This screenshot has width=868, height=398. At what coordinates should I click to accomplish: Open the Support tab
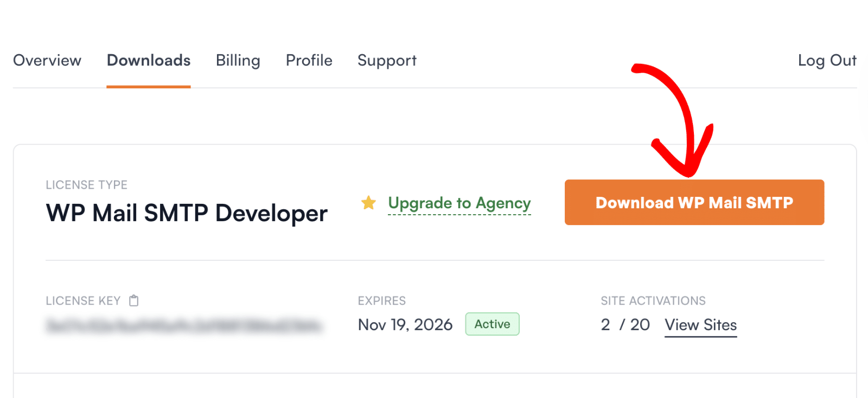[387, 60]
